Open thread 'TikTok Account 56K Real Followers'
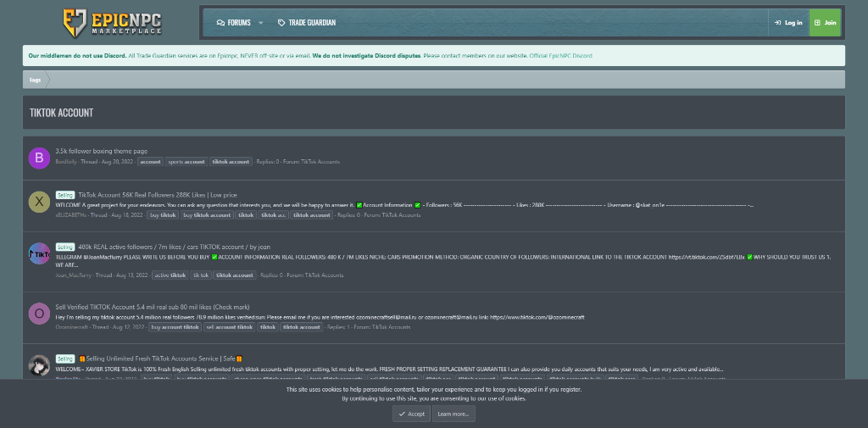The image size is (868, 428). (157, 195)
